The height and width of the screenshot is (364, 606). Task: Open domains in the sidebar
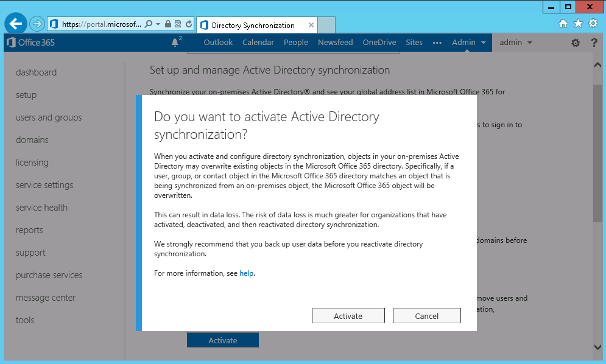click(x=32, y=140)
